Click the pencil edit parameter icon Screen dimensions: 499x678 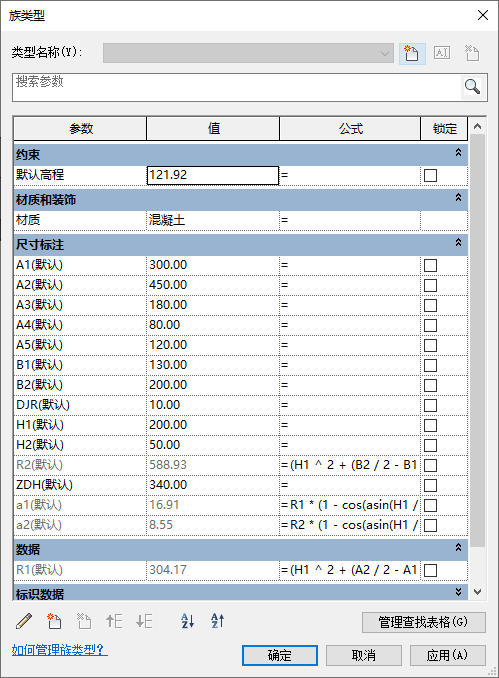coord(24,621)
